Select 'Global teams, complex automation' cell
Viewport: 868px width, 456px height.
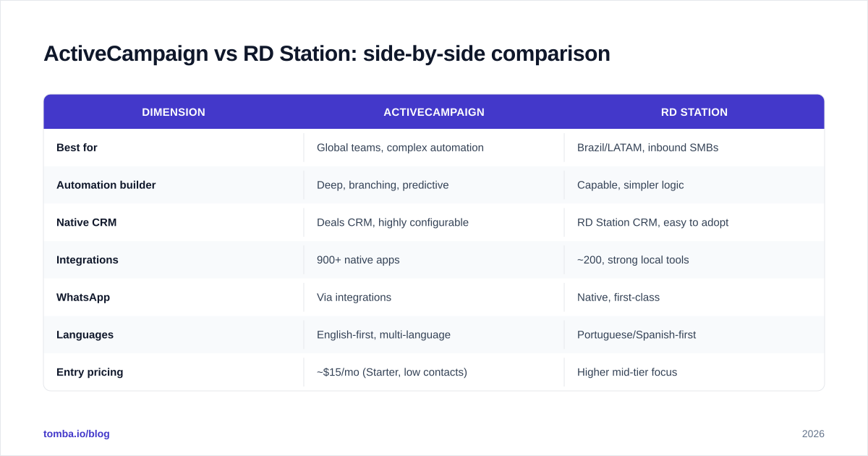(434, 148)
